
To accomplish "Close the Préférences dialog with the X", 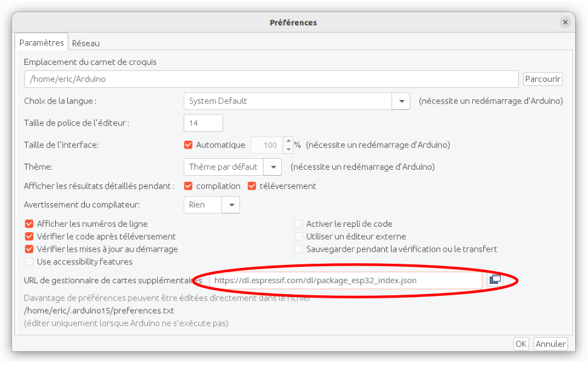I will [x=565, y=22].
